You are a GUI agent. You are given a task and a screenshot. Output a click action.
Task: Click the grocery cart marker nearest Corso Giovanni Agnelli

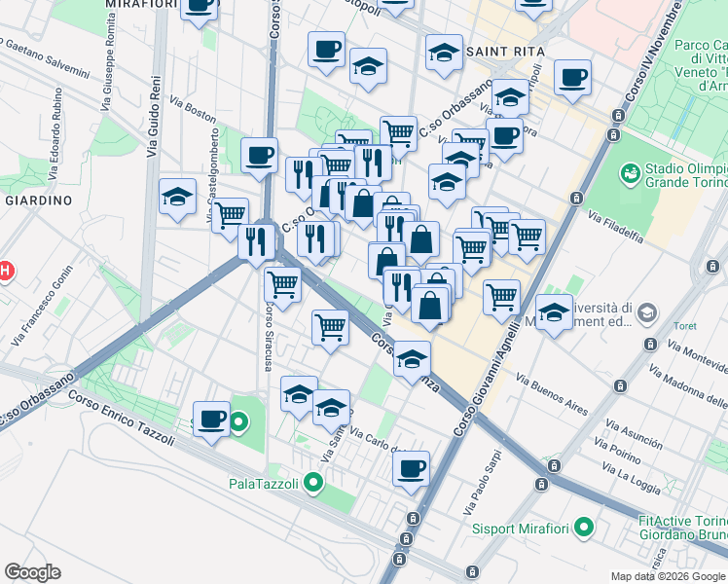click(x=501, y=302)
